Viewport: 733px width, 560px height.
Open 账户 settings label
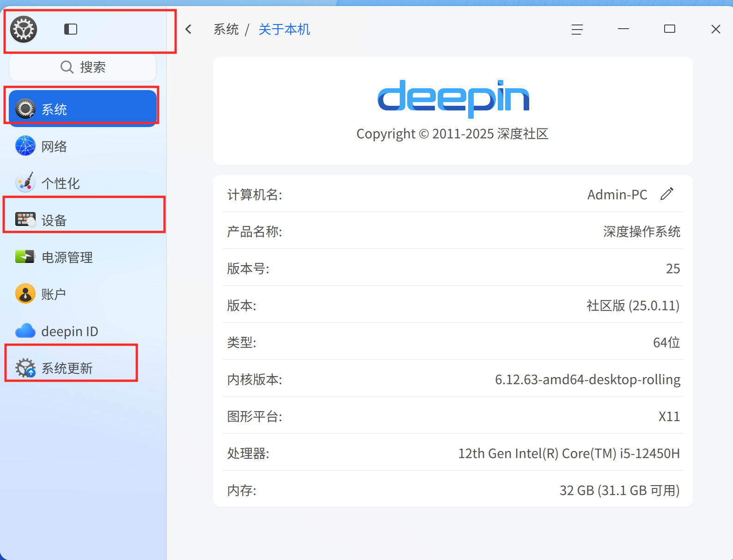pyautogui.click(x=54, y=294)
